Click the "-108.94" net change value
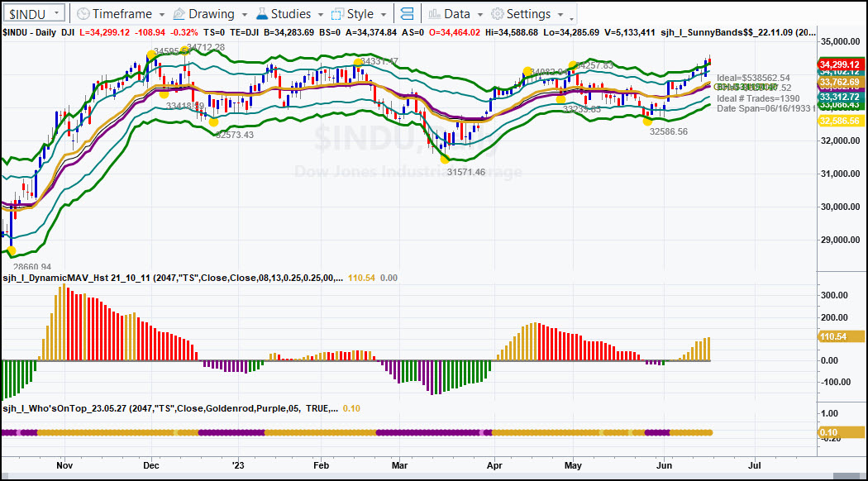 pos(150,33)
